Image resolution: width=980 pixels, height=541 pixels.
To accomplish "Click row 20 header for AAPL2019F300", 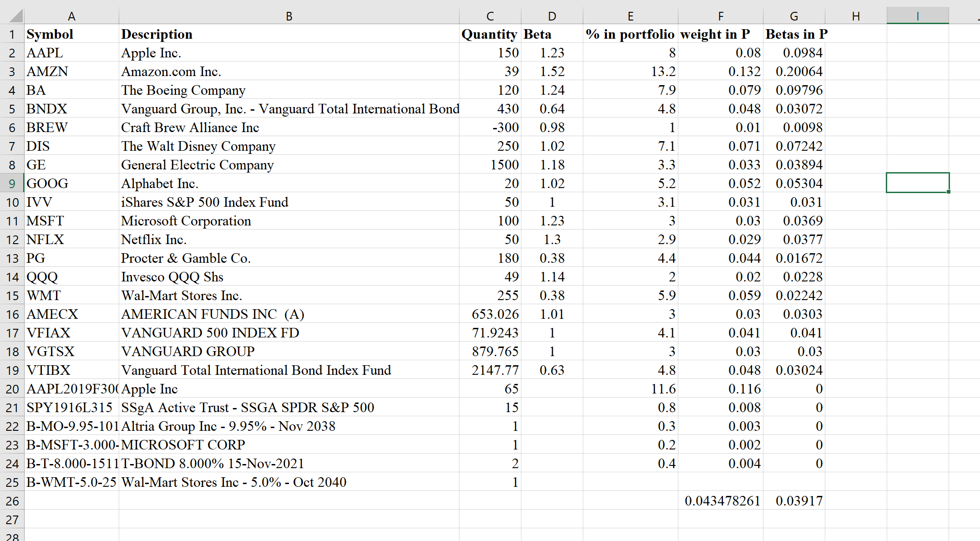I will [12, 388].
